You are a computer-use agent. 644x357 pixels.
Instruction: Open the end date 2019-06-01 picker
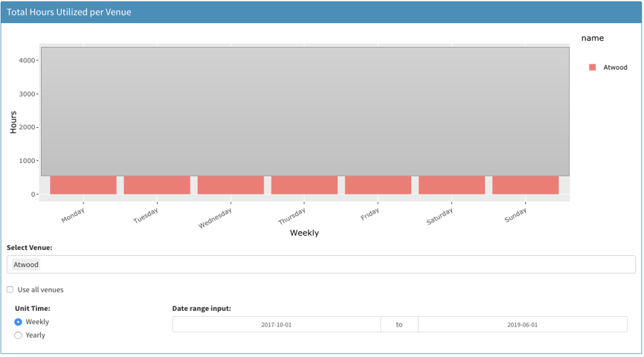point(522,324)
